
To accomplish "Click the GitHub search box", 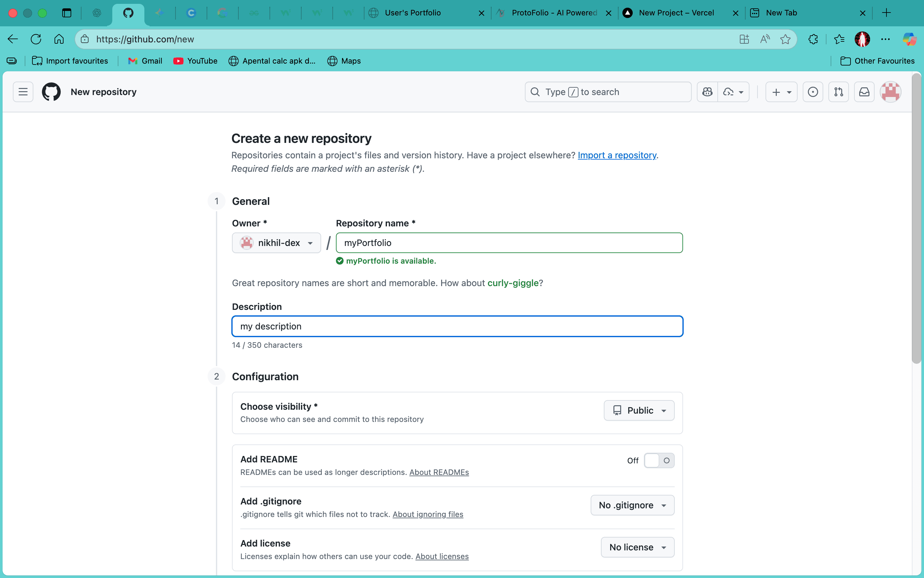I will 608,92.
